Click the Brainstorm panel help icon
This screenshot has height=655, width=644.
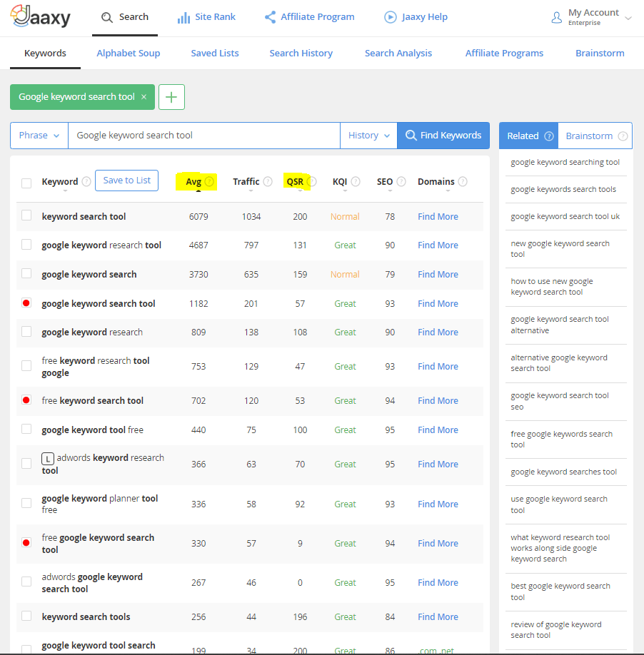coord(623,136)
